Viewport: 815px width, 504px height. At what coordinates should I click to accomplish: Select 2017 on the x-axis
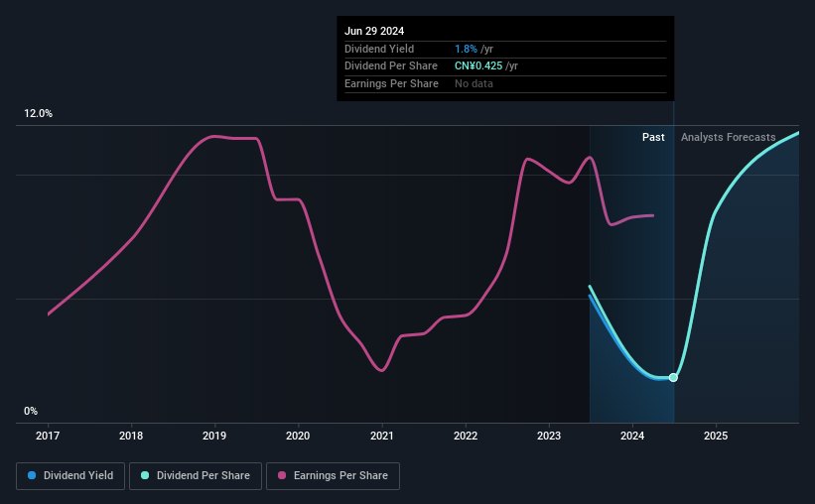click(x=49, y=436)
